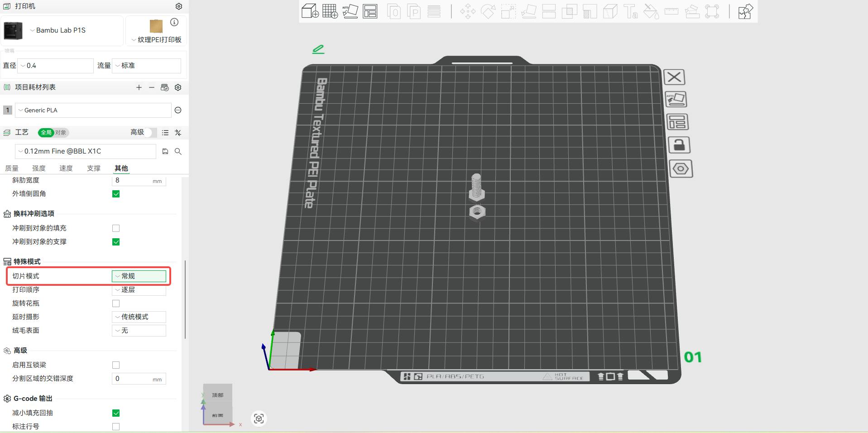Click the Add plate grid icon
Viewport: 868px width, 433px height.
click(x=330, y=11)
